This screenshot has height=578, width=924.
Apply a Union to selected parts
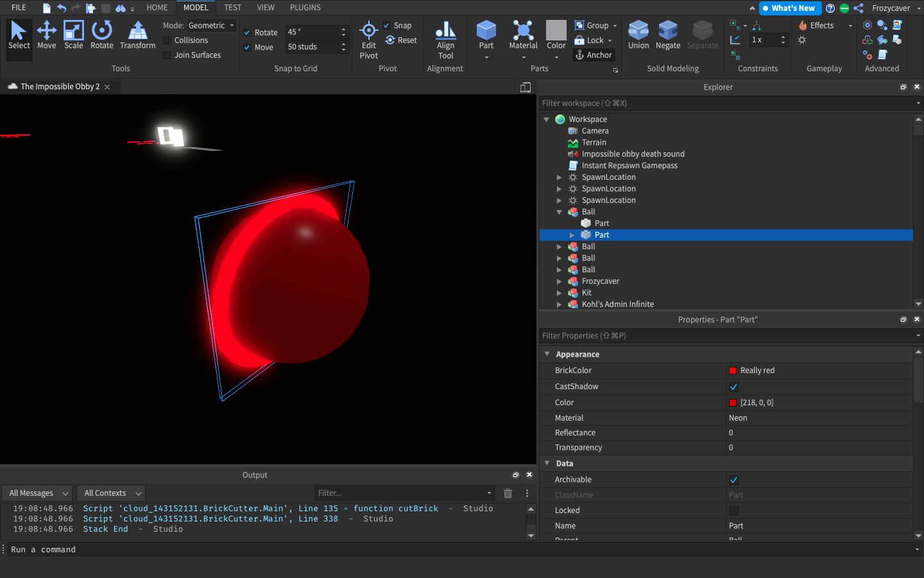coord(638,35)
